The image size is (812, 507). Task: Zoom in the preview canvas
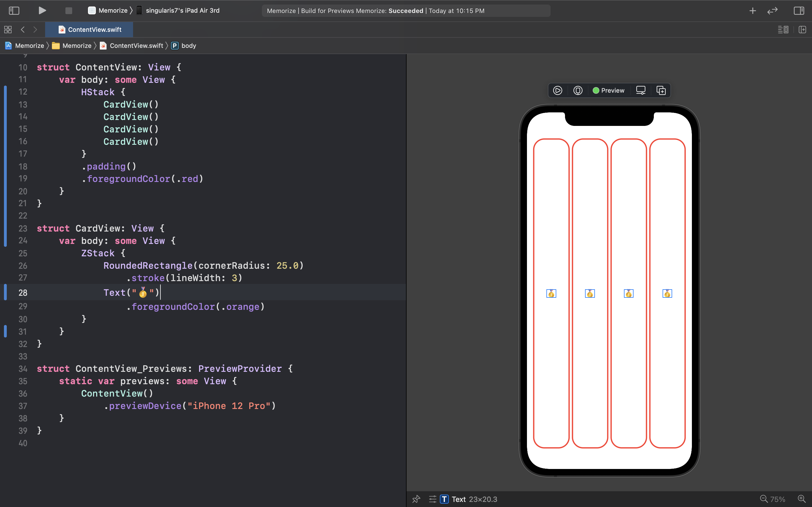point(801,499)
